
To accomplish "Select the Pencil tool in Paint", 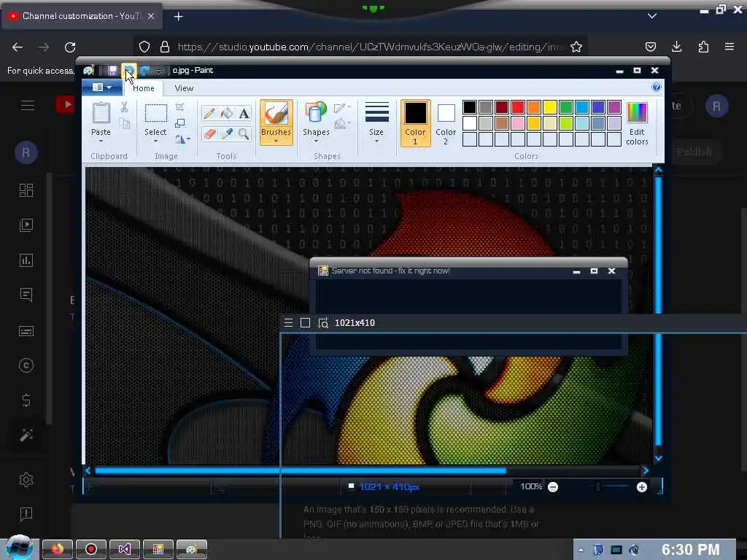I will 209,113.
